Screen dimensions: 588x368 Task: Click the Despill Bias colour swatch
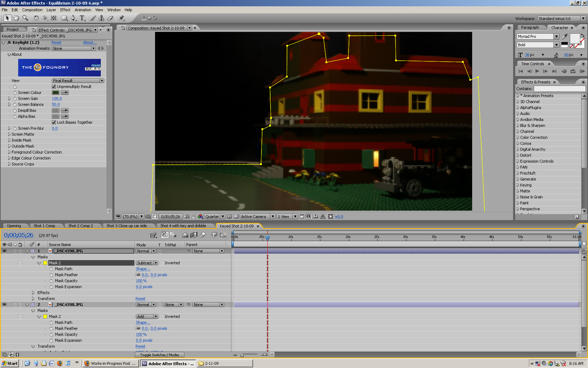(56, 110)
